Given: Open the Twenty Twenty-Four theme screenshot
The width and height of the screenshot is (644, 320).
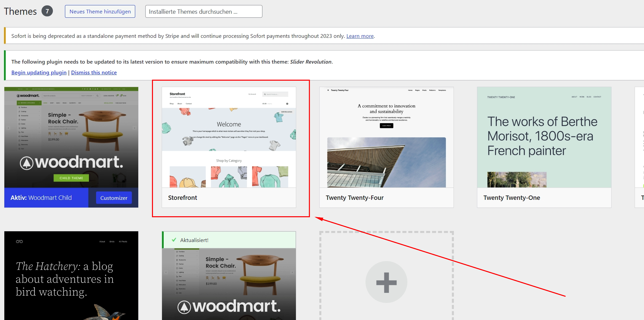Looking at the screenshot, I should click(387, 137).
